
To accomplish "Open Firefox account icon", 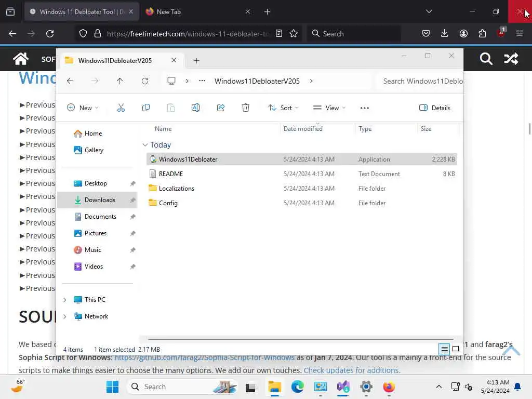I will pos(463,33).
